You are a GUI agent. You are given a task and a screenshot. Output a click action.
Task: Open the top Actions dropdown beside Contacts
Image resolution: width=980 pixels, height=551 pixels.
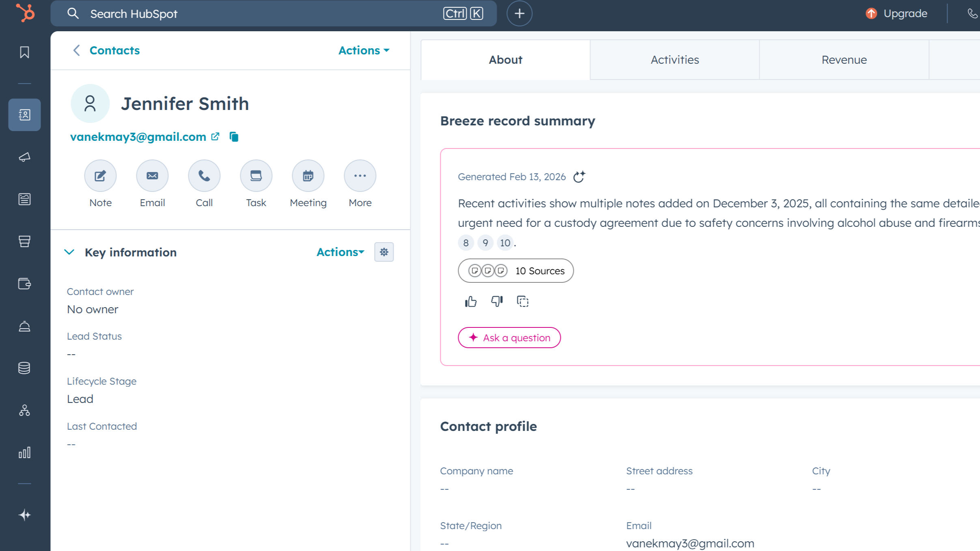pos(364,50)
